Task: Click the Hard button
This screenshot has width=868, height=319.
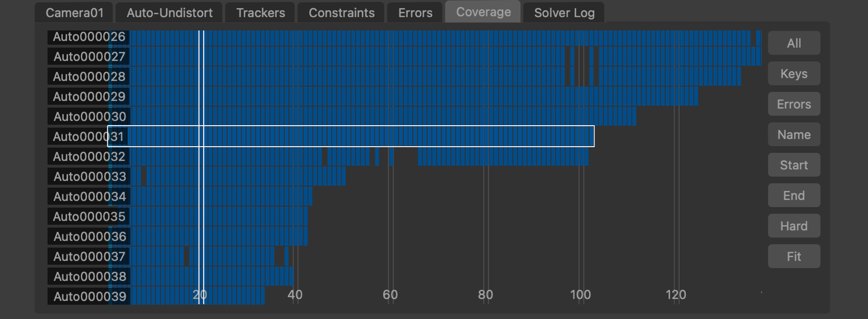Action: 794,226
